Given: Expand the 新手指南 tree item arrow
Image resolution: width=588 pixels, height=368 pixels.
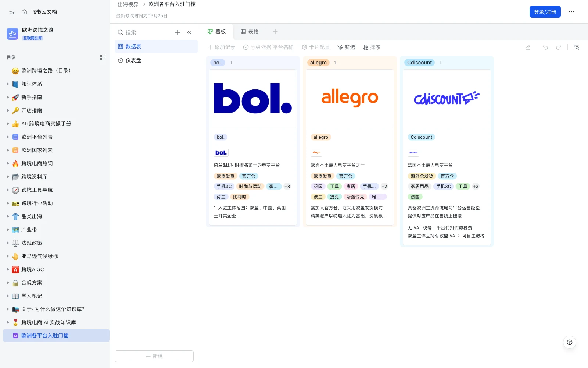Looking at the screenshot, I should click(x=8, y=97).
